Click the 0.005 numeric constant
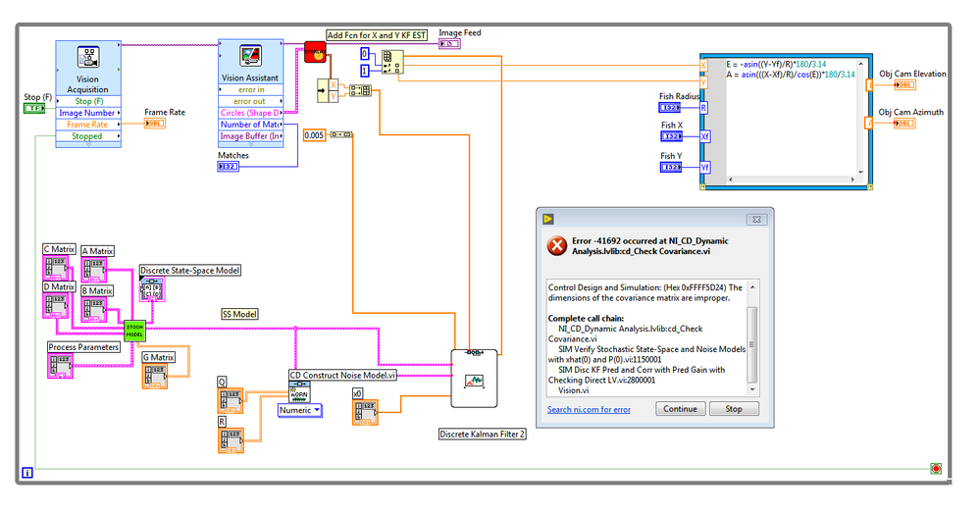This screenshot has width=980, height=513. click(x=314, y=135)
